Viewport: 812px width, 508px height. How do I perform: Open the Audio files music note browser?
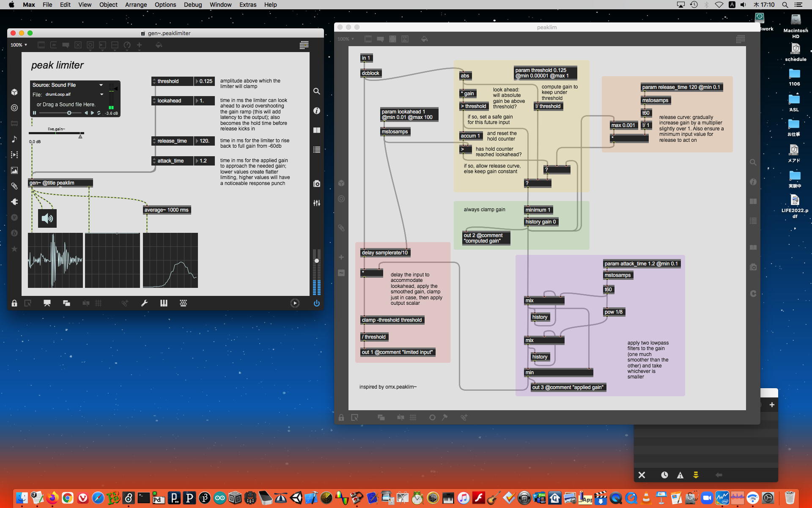click(14, 139)
